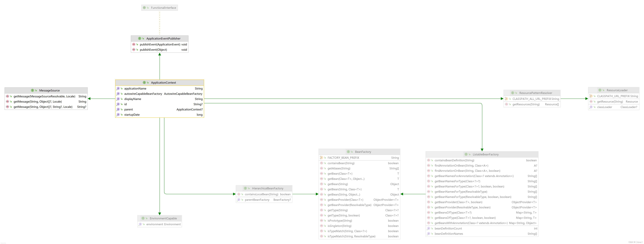Click the interface icon of ApplicationEventPublisher header

coord(140,39)
